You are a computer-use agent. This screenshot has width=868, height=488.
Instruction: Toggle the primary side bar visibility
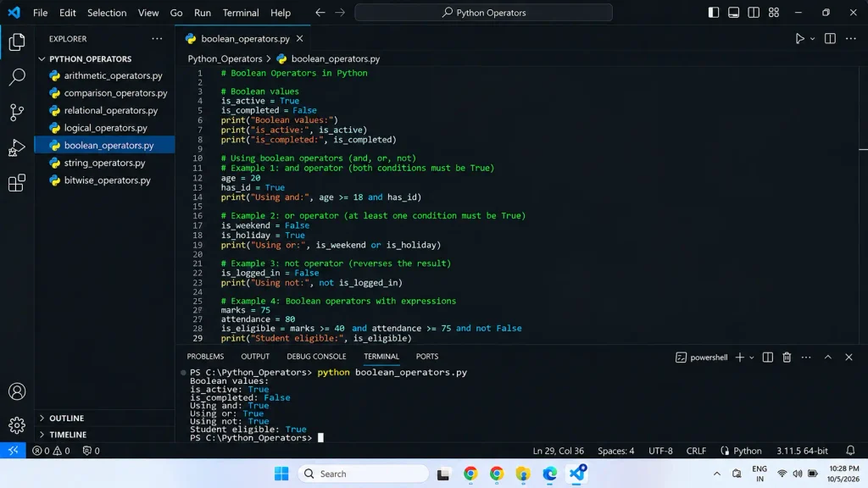[714, 12]
